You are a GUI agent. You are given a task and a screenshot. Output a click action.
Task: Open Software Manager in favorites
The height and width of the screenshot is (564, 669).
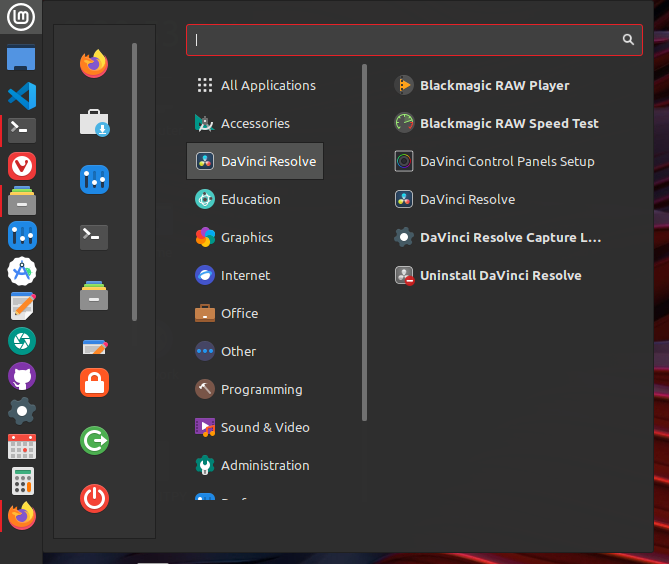(94, 123)
